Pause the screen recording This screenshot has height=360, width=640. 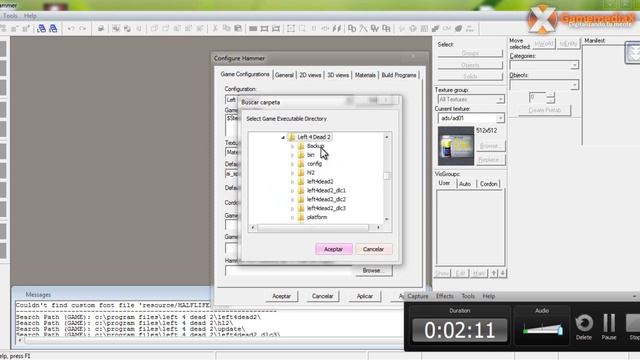tap(609, 327)
